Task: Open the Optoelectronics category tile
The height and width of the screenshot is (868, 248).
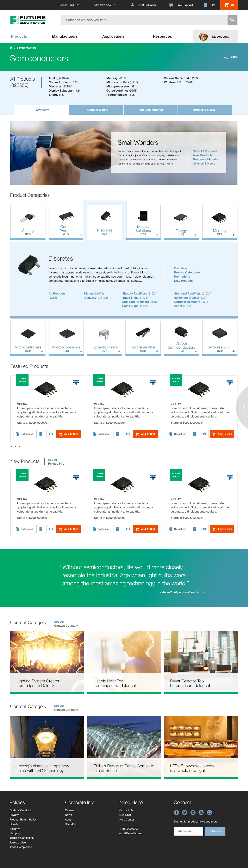Action: pos(104,338)
